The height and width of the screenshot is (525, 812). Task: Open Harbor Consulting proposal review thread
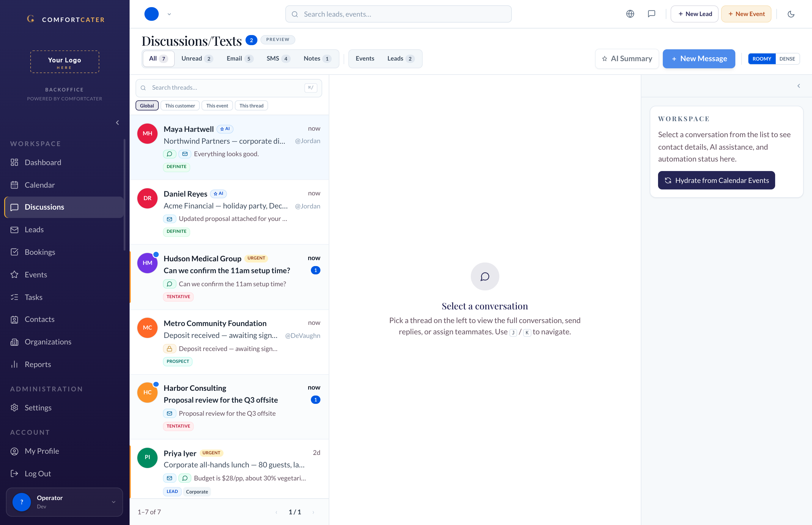tap(221, 400)
